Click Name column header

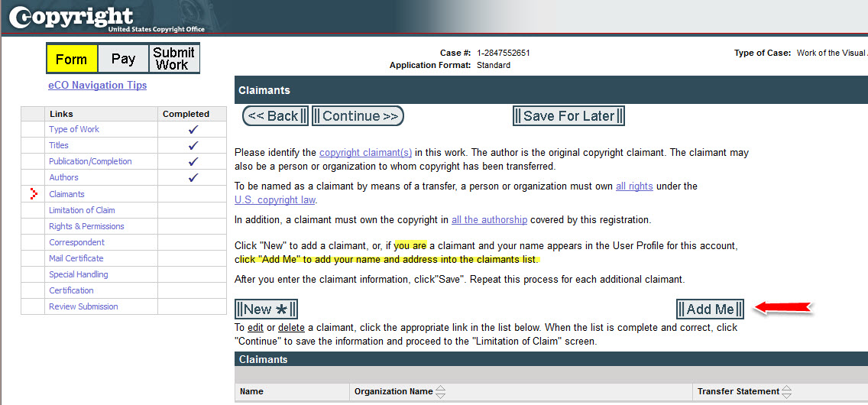tap(251, 391)
